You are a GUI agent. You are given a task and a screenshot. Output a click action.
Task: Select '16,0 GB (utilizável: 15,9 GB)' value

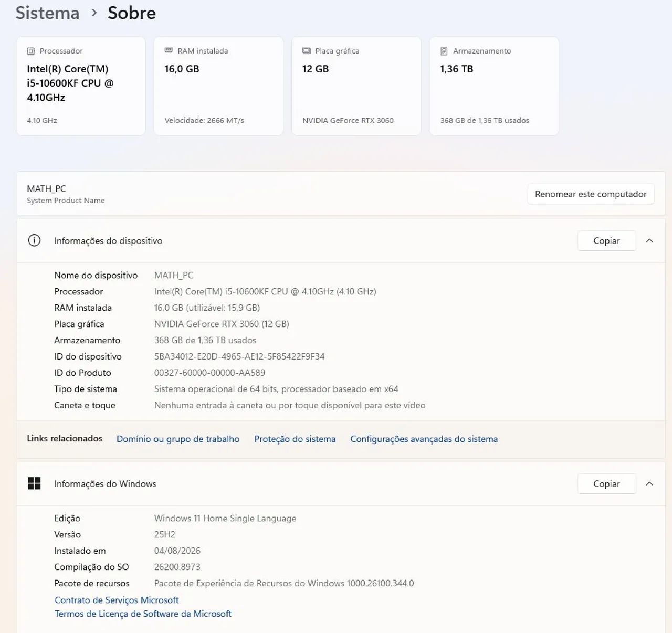[207, 308]
